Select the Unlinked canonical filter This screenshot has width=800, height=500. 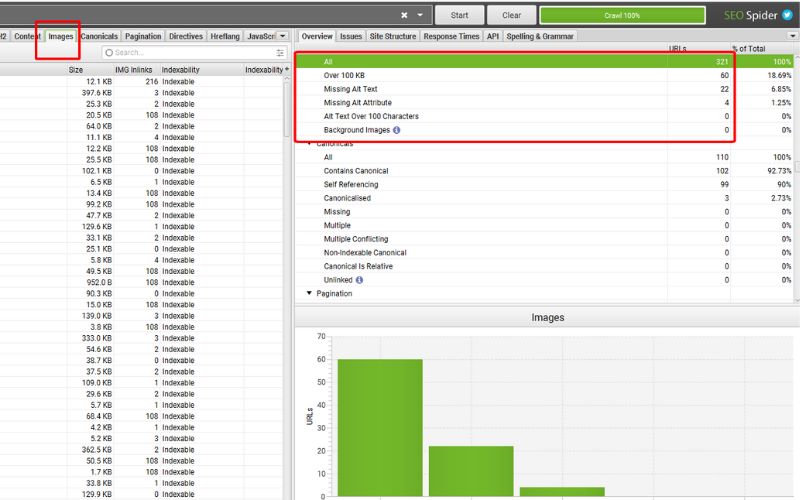tap(544, 280)
